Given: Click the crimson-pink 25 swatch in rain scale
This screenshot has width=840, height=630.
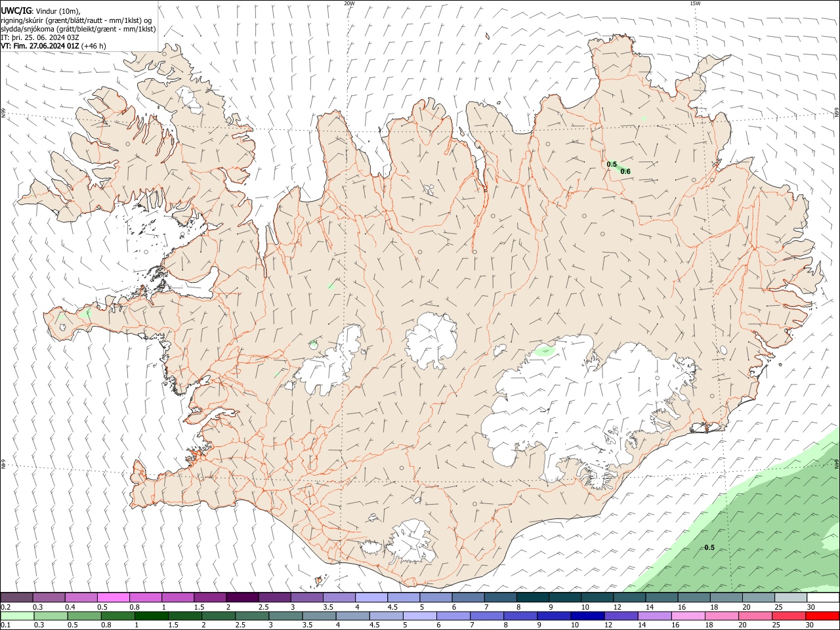Looking at the screenshot, I should [x=789, y=616].
